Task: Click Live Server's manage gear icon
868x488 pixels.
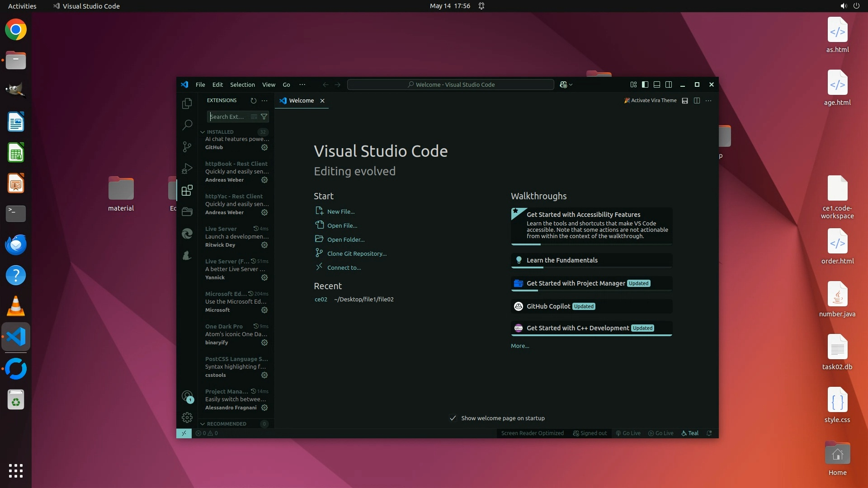Action: pos(264,245)
